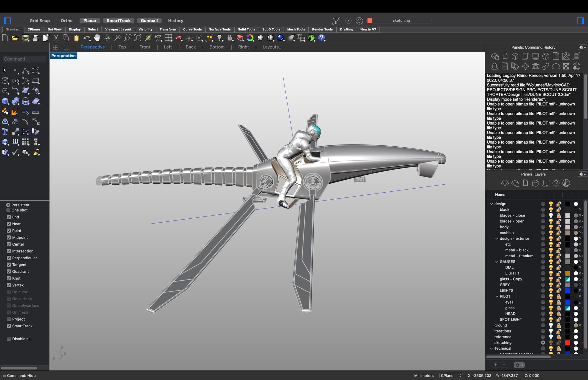This screenshot has height=380, width=588.
Task: Select the Pan hand tool
Action: pyautogui.click(x=97, y=38)
